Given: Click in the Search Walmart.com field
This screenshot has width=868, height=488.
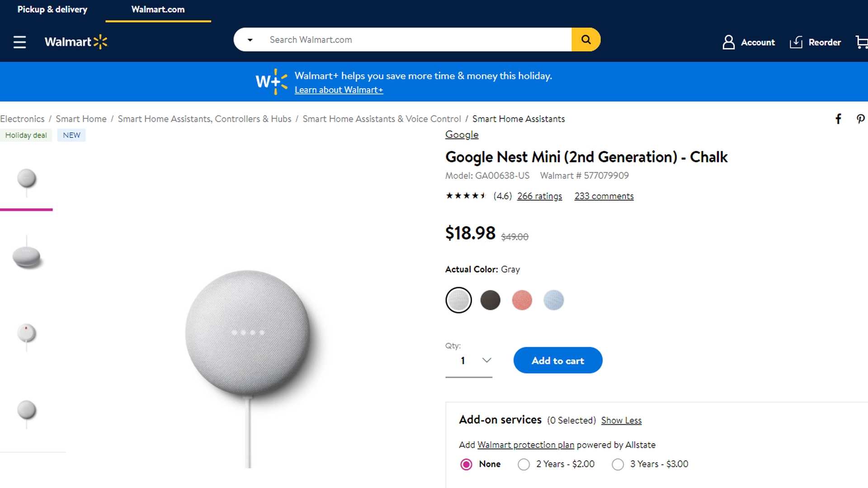Looking at the screenshot, I should [416, 40].
